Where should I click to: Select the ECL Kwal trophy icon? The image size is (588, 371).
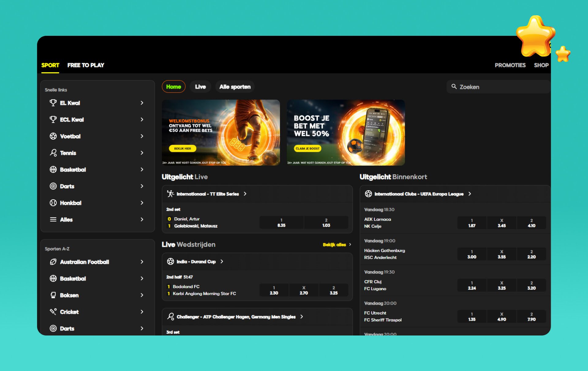pos(53,119)
